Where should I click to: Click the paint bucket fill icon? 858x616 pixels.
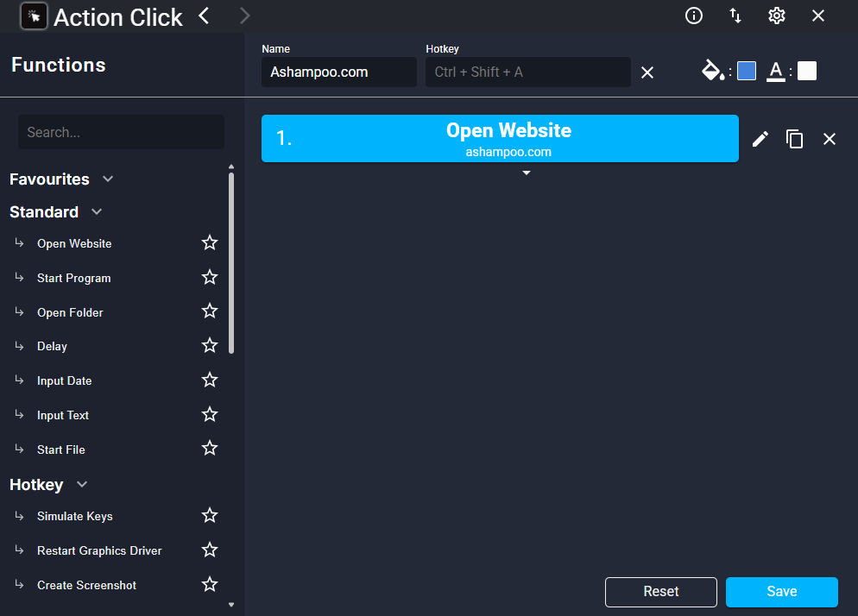pos(714,71)
